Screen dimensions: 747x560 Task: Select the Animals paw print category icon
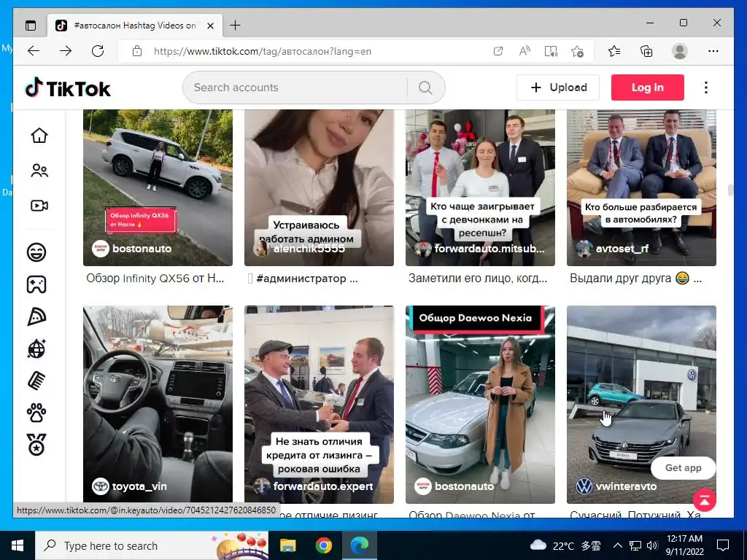click(x=36, y=413)
